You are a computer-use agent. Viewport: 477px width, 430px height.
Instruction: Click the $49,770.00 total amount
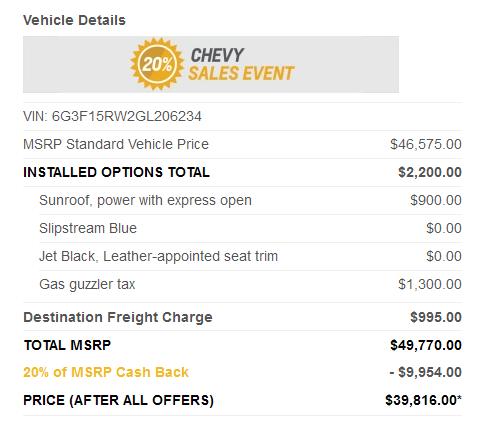[426, 345]
